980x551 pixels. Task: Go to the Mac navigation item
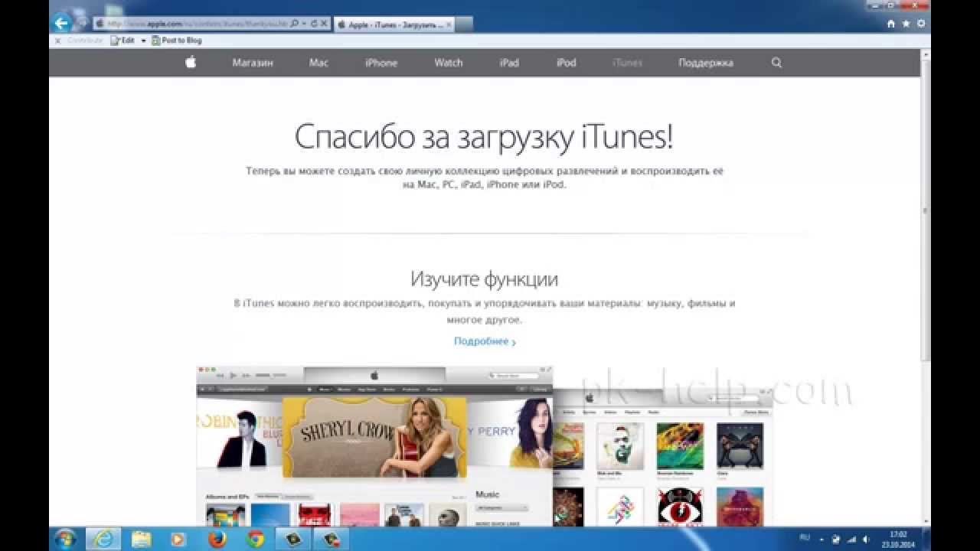pyautogui.click(x=318, y=63)
